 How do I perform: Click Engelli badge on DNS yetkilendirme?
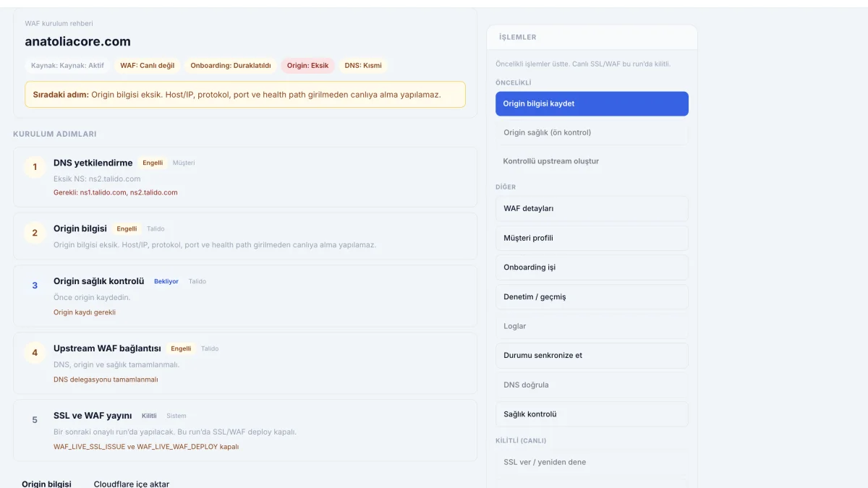tap(153, 163)
